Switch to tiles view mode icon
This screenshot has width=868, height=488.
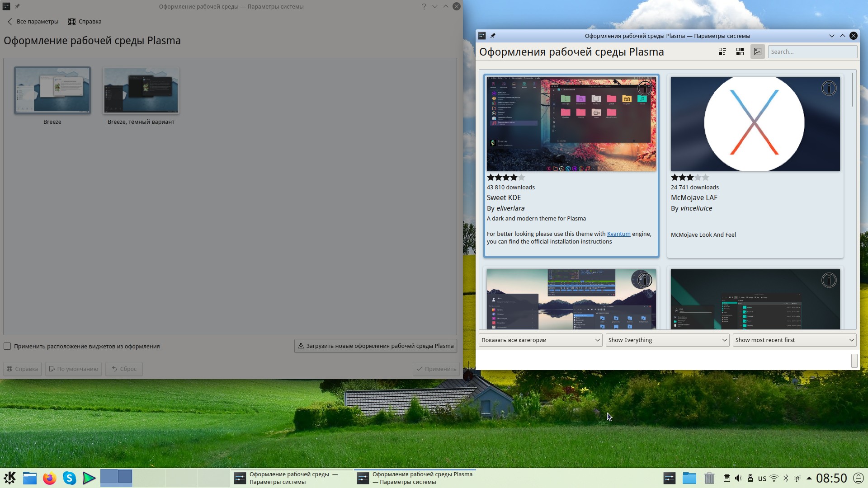pyautogui.click(x=740, y=52)
